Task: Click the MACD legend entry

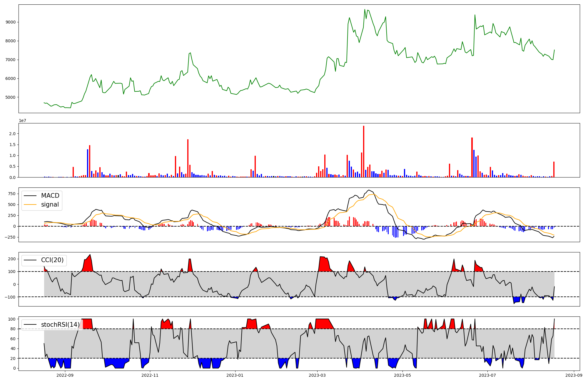Action: (x=50, y=196)
